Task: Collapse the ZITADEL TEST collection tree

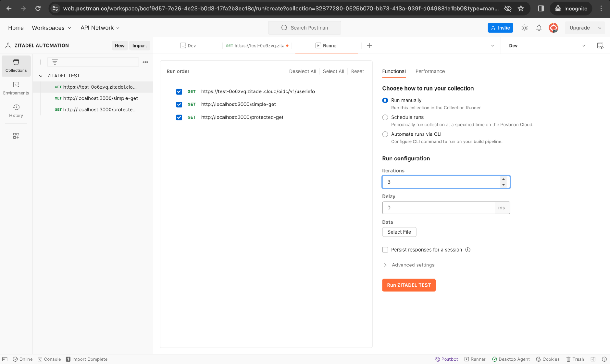Action: point(41,76)
